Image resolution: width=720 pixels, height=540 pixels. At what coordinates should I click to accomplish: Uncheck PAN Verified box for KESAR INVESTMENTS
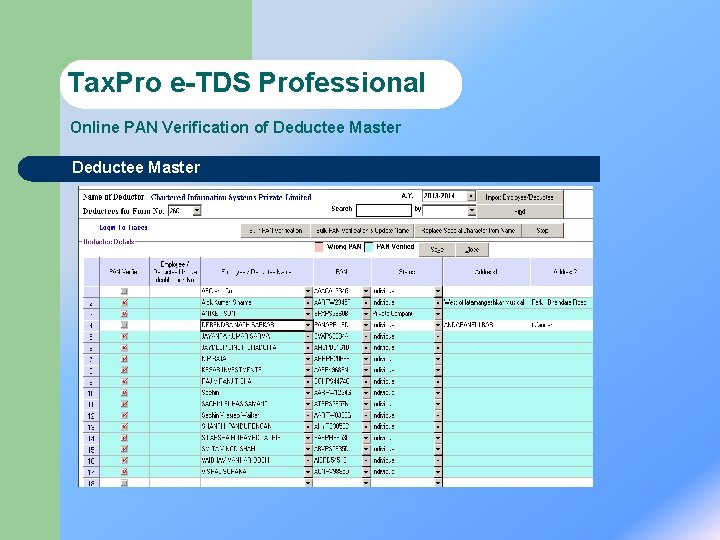point(124,370)
